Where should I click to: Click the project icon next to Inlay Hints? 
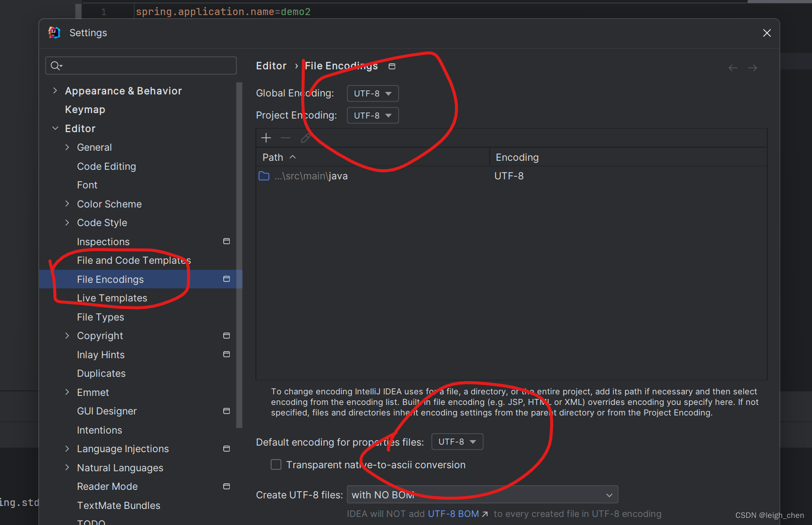click(x=226, y=354)
